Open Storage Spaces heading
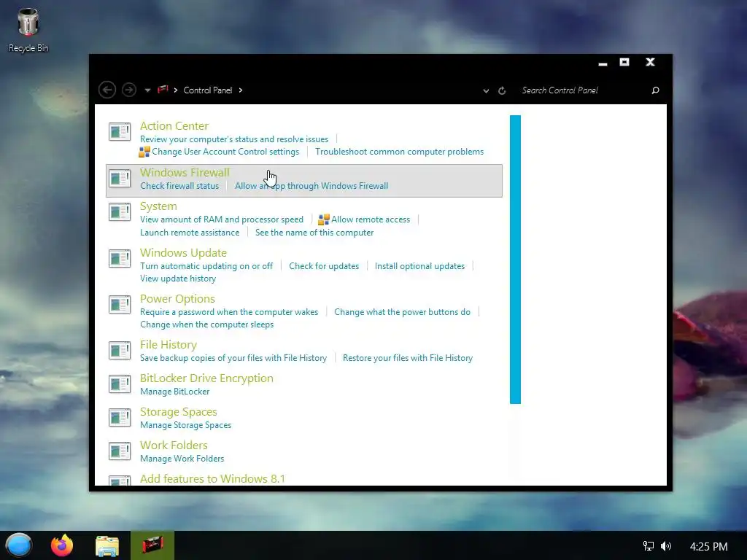This screenshot has height=560, width=747. tap(179, 411)
